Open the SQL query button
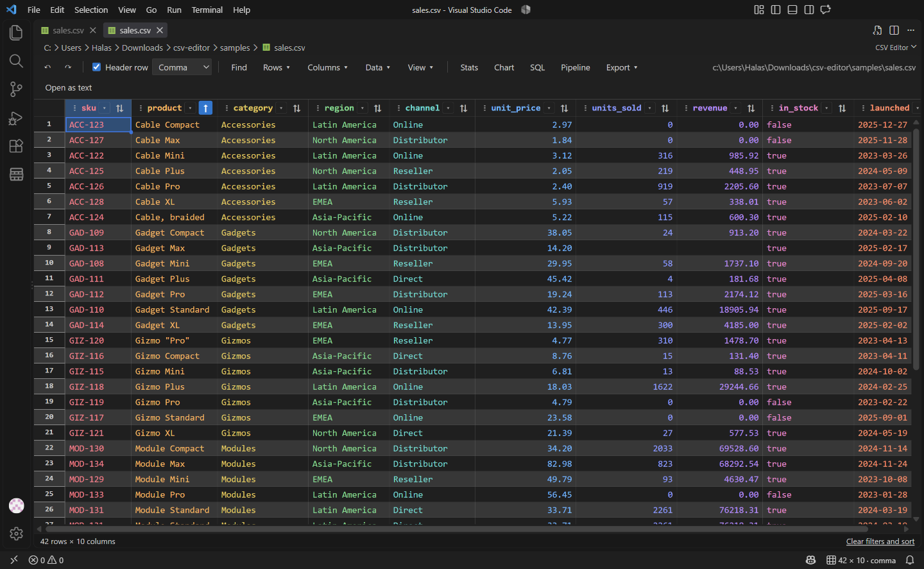This screenshot has height=569, width=924. (x=538, y=67)
